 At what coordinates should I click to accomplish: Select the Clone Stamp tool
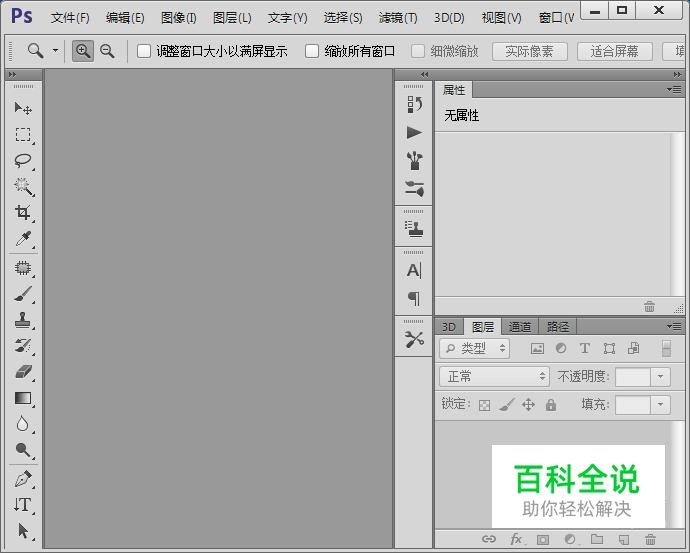click(23, 320)
